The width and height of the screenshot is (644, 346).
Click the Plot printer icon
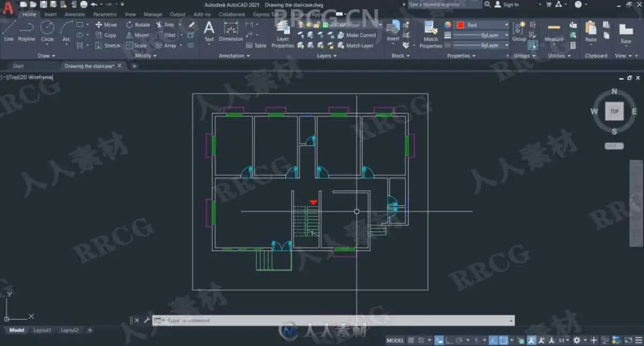coord(83,4)
